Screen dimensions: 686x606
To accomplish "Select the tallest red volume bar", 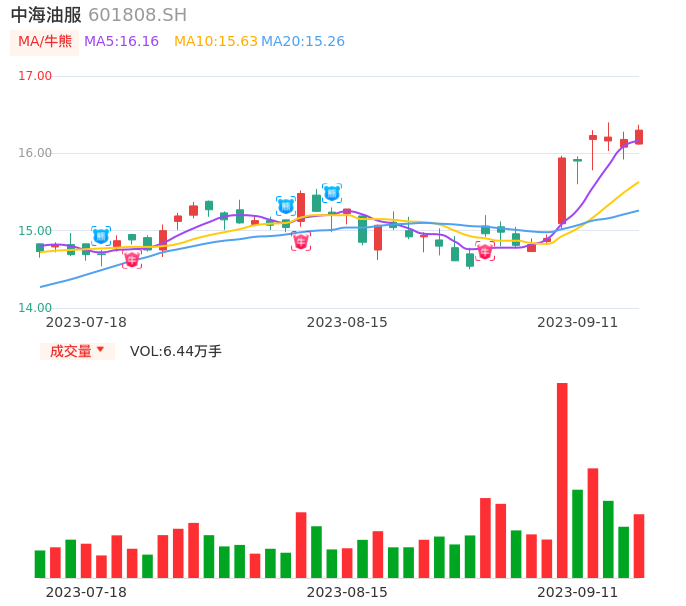I will point(562,480).
